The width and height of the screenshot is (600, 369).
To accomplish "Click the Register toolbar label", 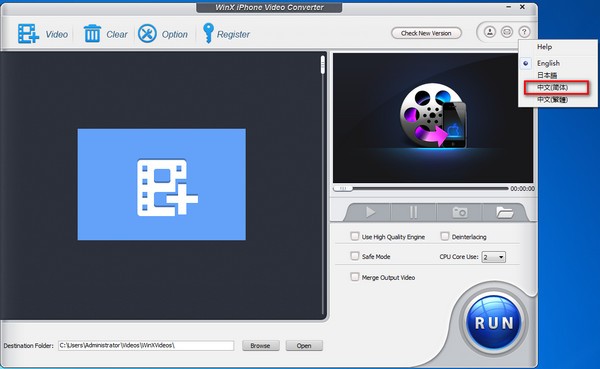I will pos(233,34).
